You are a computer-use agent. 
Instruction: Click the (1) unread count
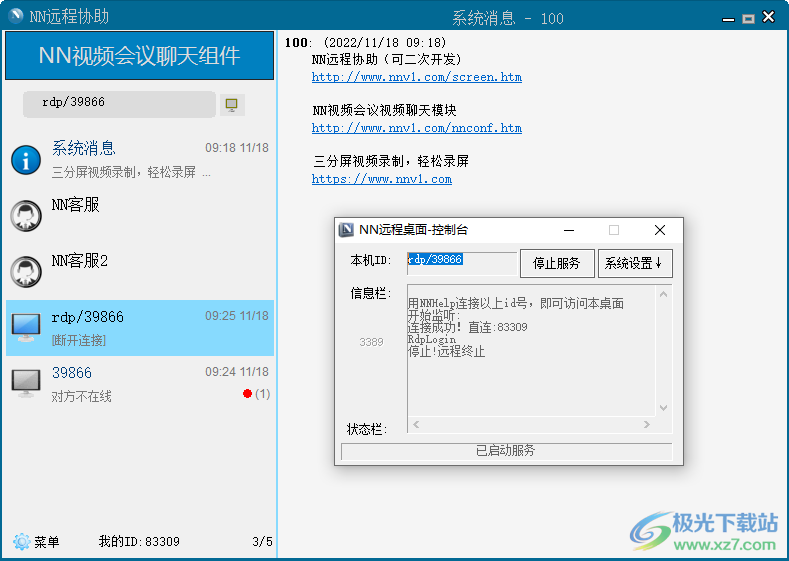(x=262, y=393)
